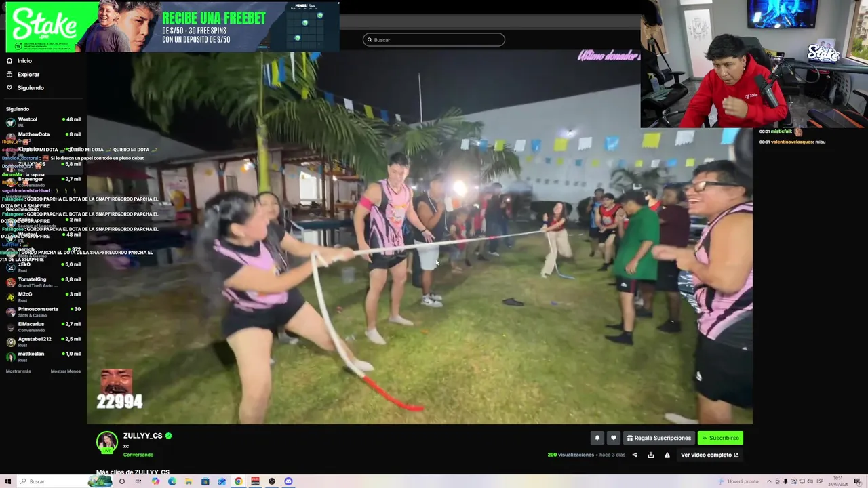
Task: Open File Explorer from the taskbar
Action: (189, 481)
